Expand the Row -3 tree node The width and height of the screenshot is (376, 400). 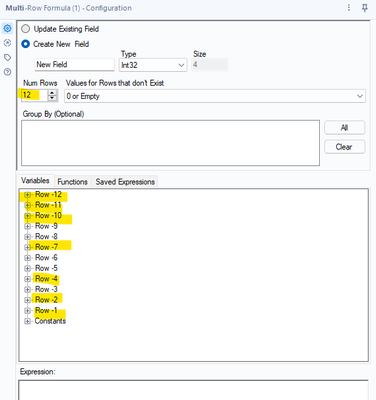pyautogui.click(x=28, y=290)
